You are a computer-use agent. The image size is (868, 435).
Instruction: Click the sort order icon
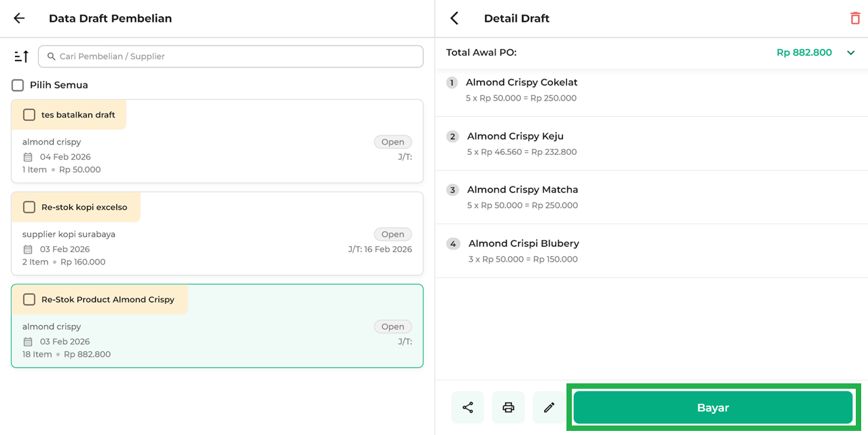coord(22,56)
